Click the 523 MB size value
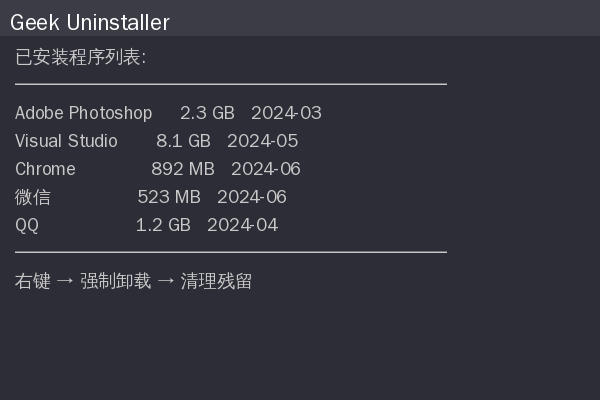 pyautogui.click(x=169, y=197)
